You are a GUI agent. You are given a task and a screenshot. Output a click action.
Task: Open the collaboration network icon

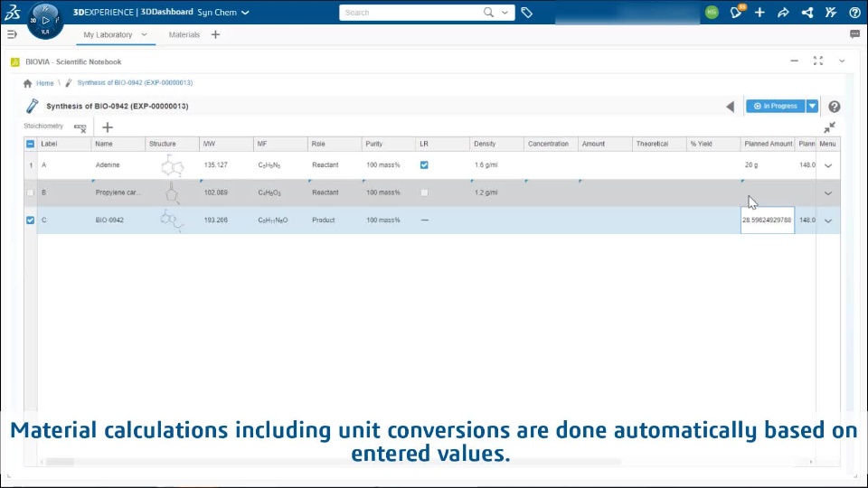(x=807, y=12)
